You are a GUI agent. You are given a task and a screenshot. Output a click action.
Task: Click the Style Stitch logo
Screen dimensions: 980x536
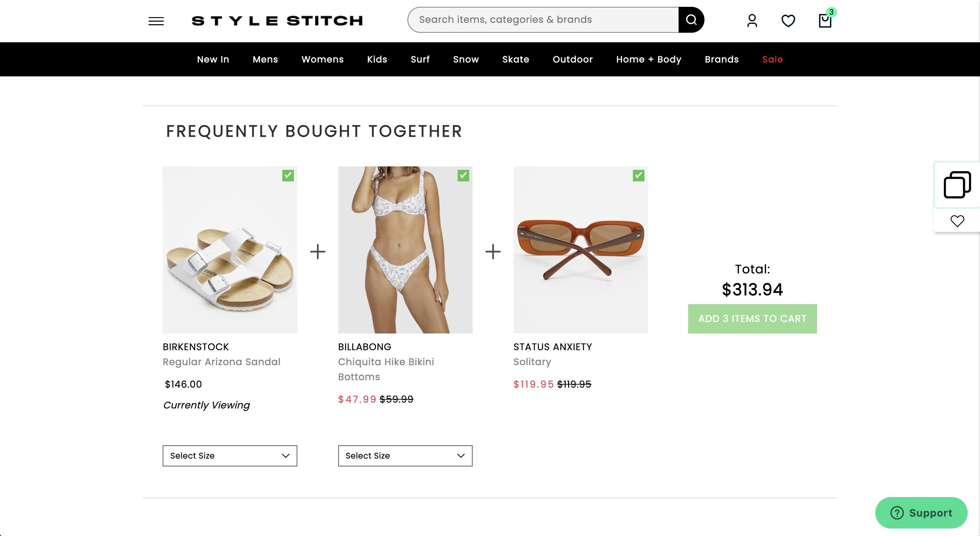point(277,20)
